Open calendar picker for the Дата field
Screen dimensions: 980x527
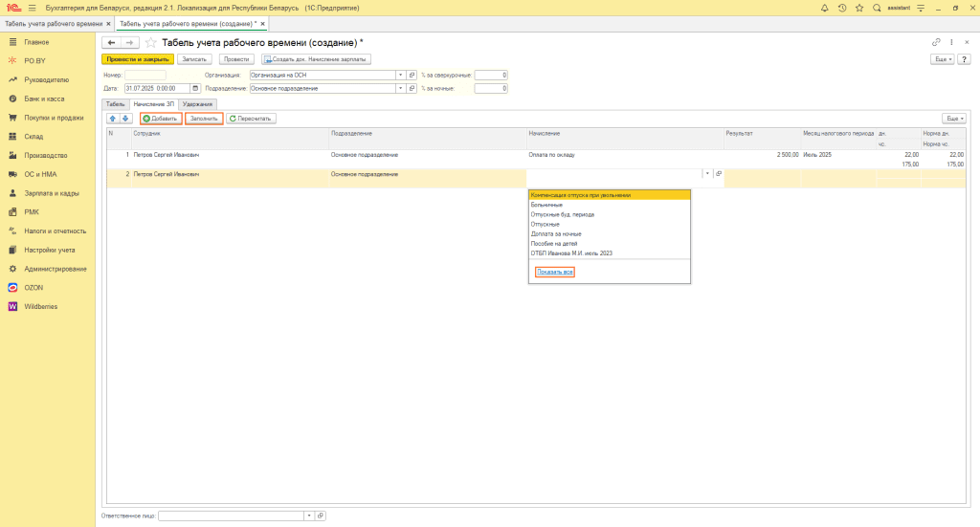click(x=195, y=89)
